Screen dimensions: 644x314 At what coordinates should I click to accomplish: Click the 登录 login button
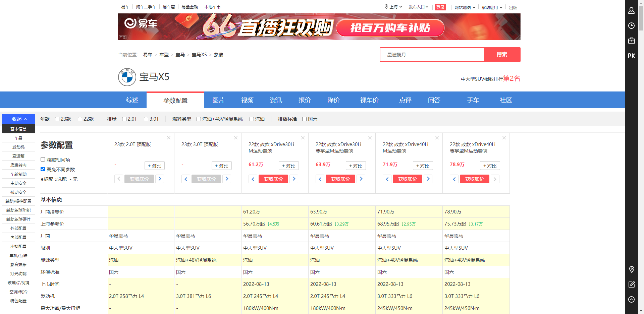[440, 7]
